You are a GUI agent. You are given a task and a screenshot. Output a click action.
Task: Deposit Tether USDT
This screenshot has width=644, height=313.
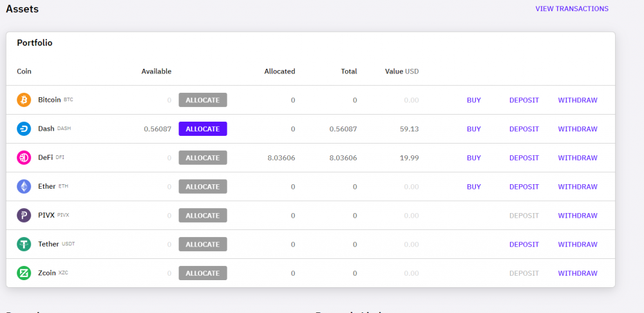(x=524, y=245)
